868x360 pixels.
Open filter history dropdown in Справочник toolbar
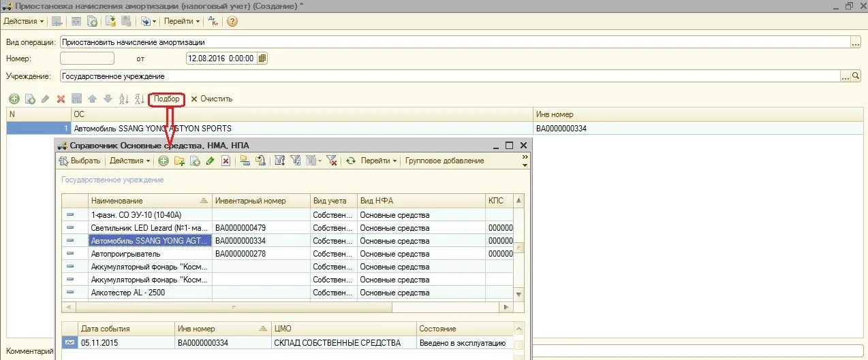point(313,161)
